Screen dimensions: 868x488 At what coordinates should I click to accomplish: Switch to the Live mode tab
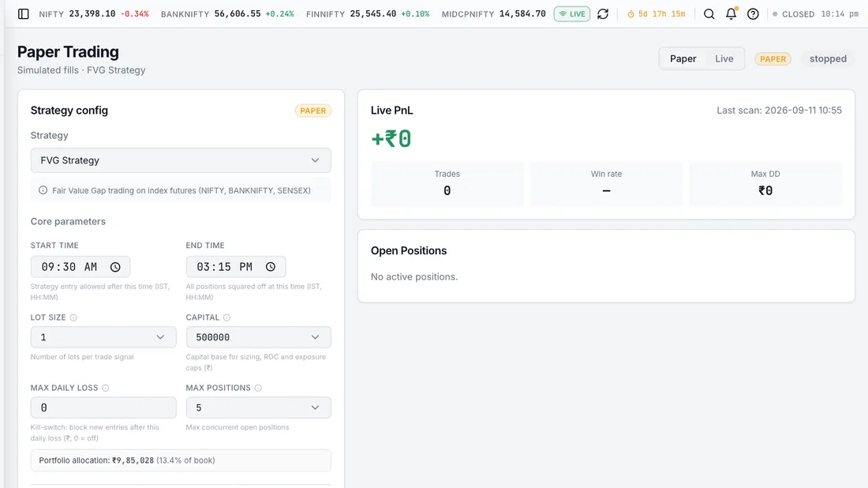pos(724,58)
